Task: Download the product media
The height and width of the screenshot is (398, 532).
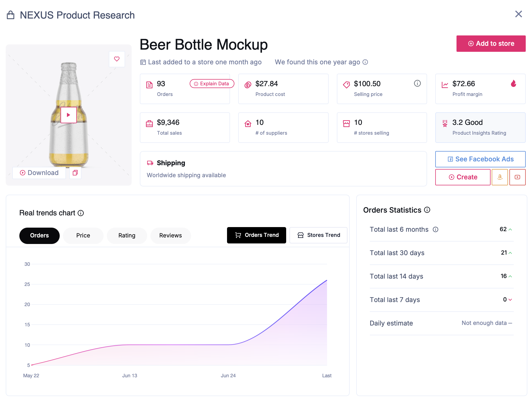Action: (39, 173)
